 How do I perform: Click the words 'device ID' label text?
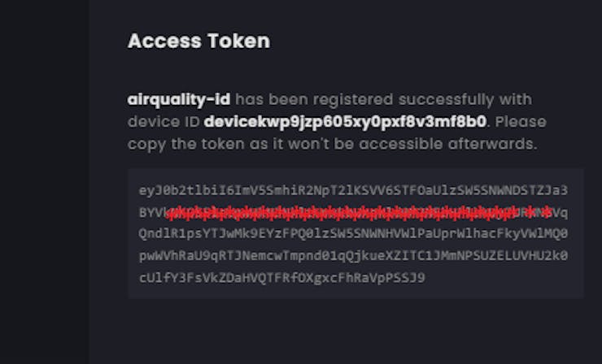(164, 122)
